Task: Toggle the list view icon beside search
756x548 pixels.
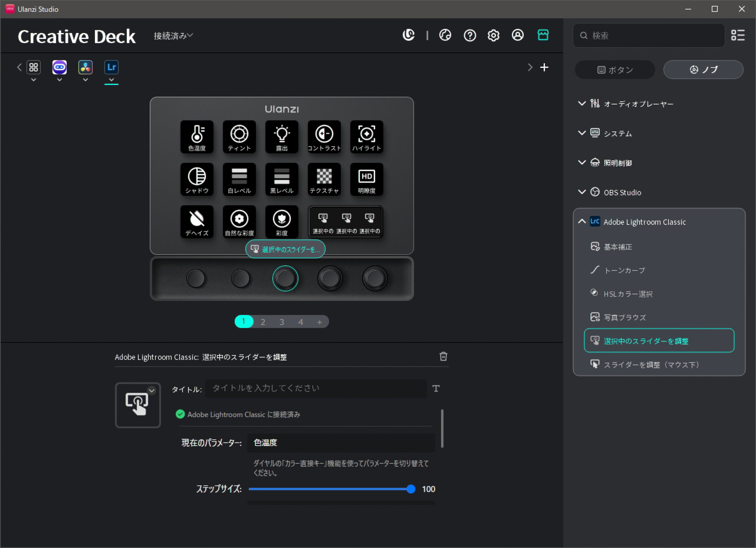Action: point(738,35)
